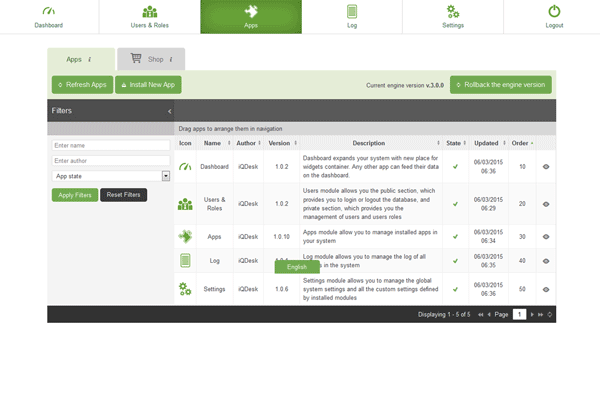Click the Log module row icon

[185, 260]
